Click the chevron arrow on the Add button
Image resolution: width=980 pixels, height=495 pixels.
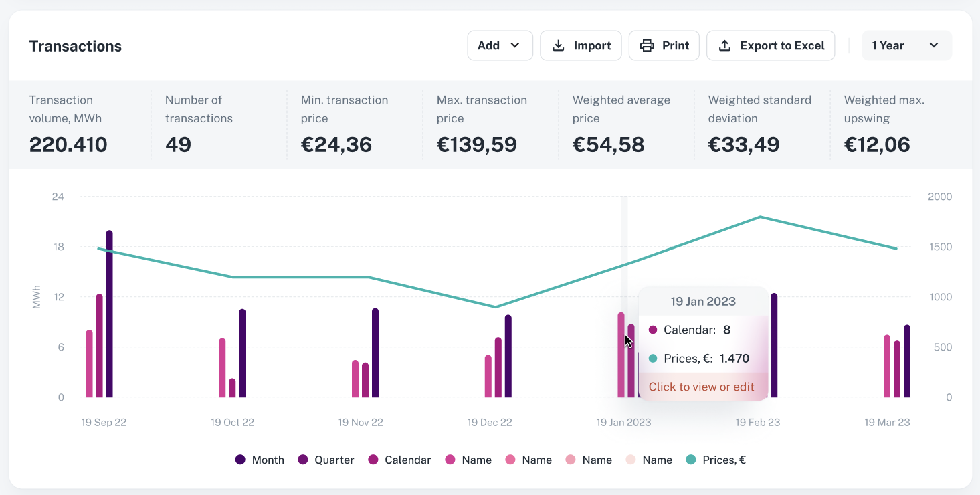pyautogui.click(x=515, y=45)
